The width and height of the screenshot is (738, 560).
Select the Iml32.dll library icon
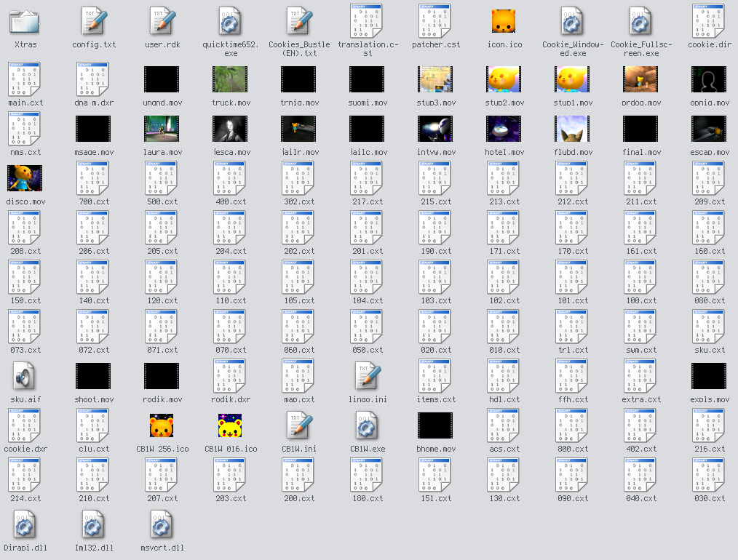tap(94, 524)
